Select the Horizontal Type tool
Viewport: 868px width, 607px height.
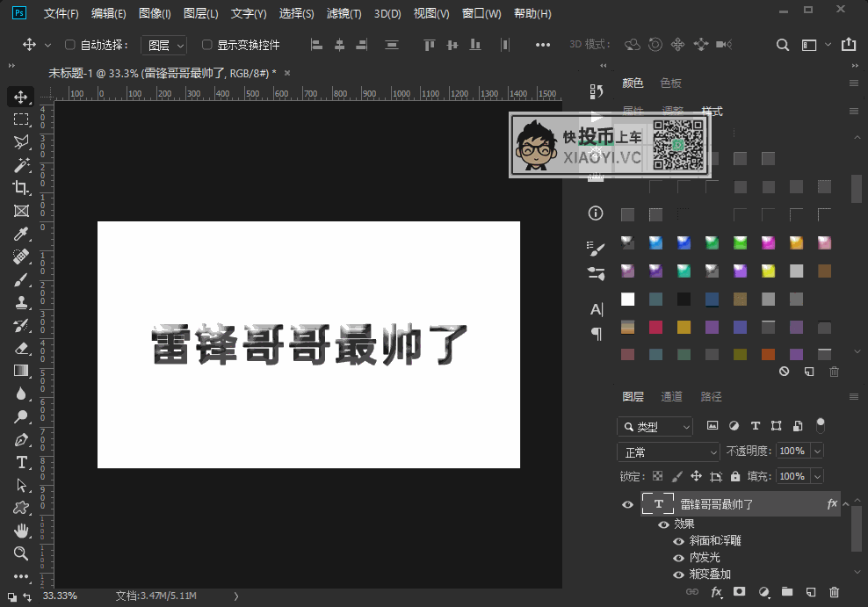(21, 462)
